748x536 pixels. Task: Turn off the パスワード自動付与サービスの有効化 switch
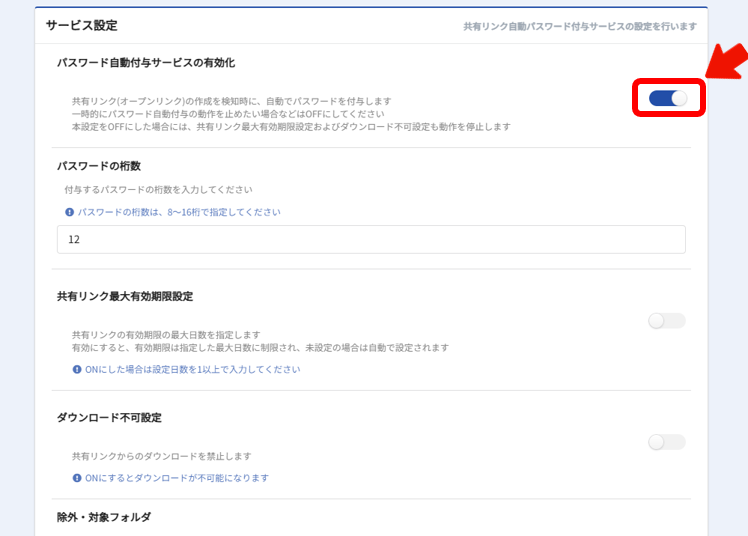[x=668, y=98]
